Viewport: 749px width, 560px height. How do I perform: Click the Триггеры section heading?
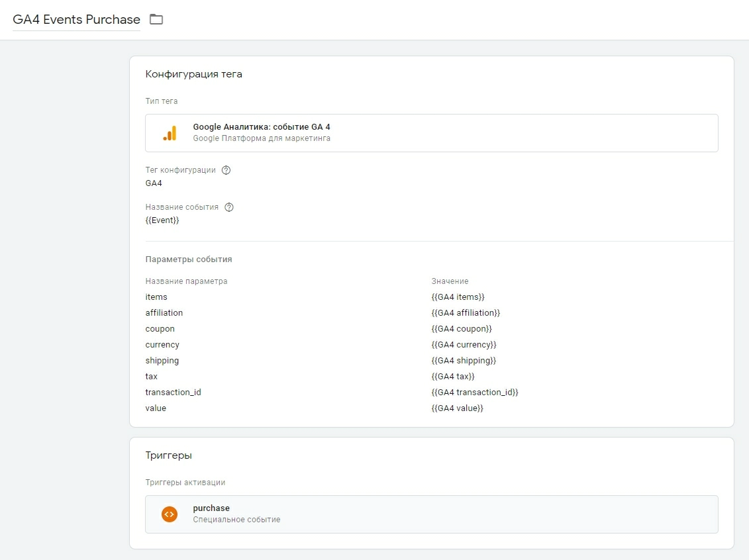[169, 455]
